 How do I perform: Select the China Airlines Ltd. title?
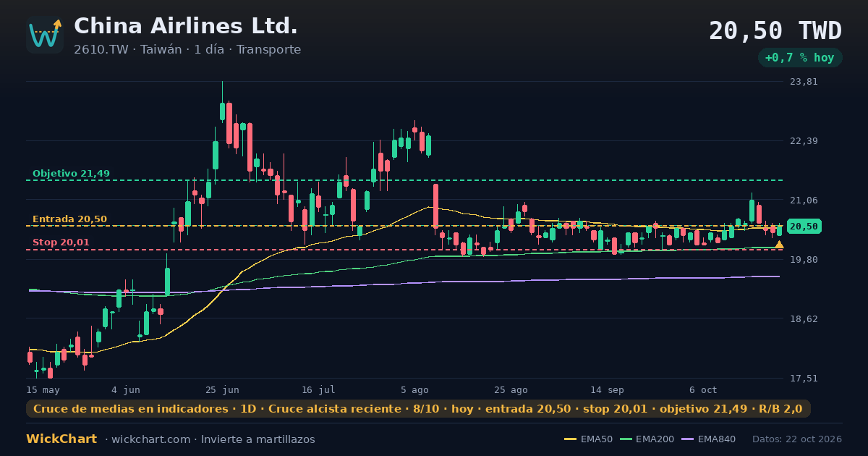point(186,26)
